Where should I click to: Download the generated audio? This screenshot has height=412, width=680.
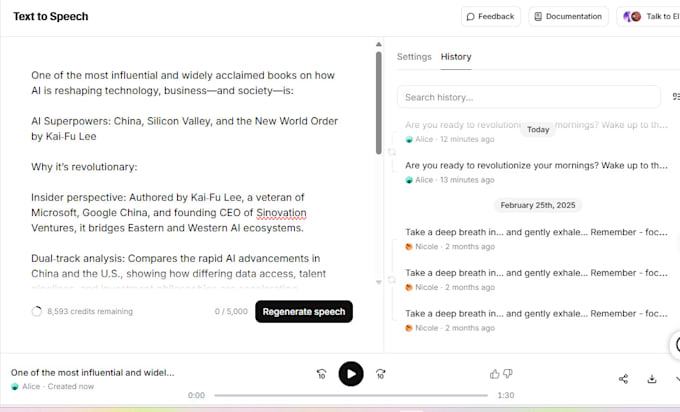652,379
